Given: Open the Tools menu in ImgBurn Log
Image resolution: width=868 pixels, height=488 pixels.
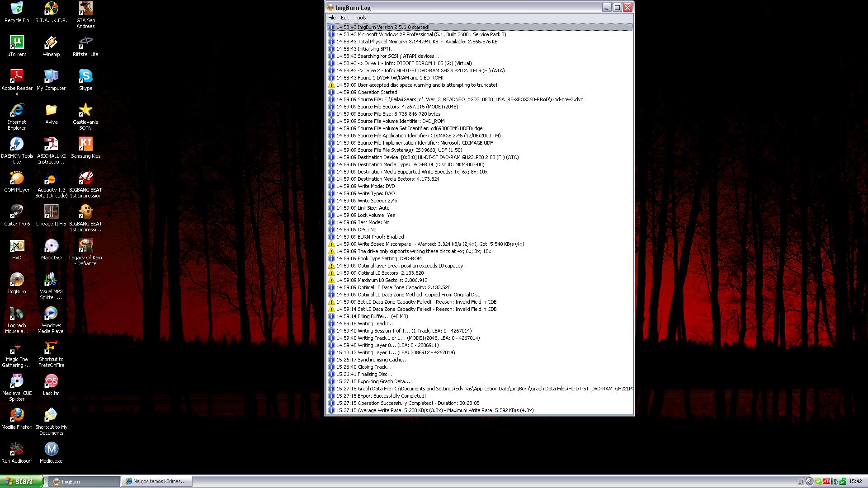Looking at the screenshot, I should tap(360, 18).
